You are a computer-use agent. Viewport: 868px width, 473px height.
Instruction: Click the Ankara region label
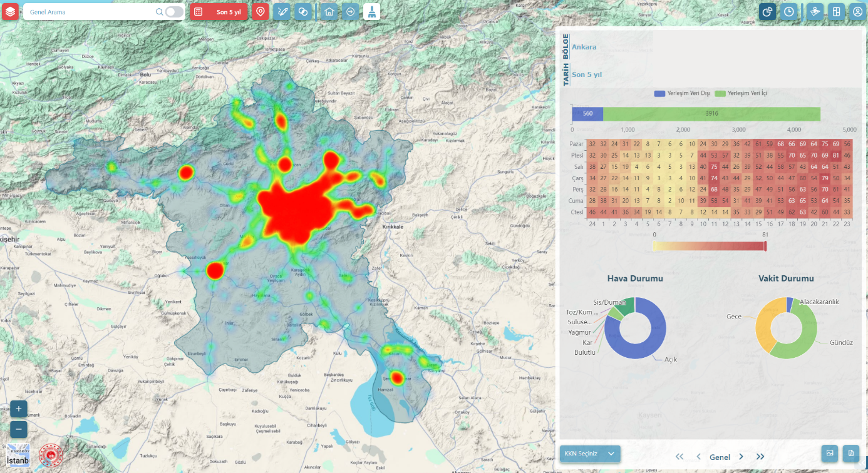point(584,47)
